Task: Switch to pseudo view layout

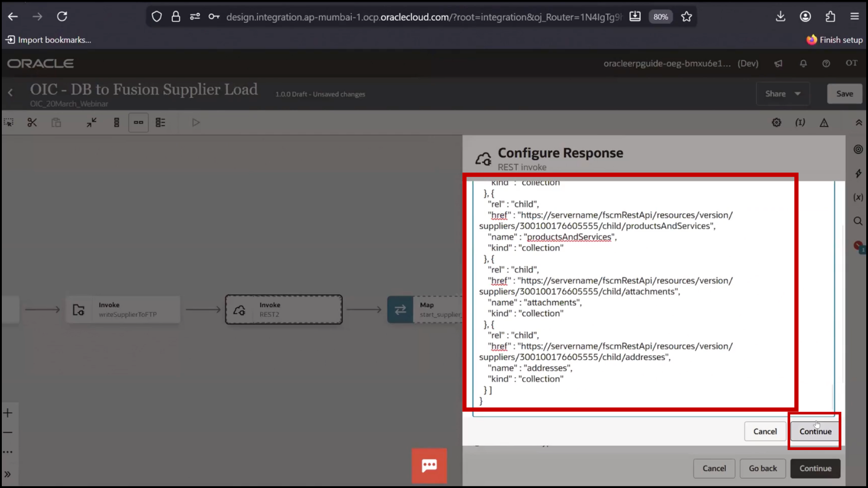Action: [x=160, y=122]
